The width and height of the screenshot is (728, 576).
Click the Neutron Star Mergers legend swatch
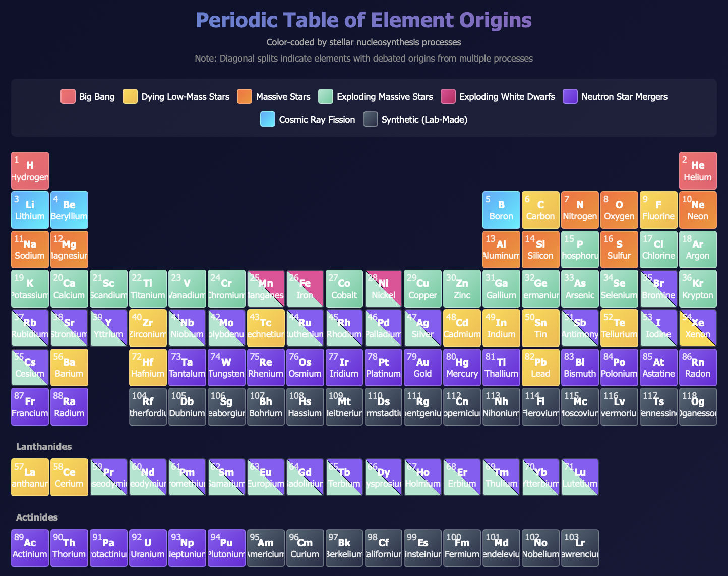(x=570, y=96)
